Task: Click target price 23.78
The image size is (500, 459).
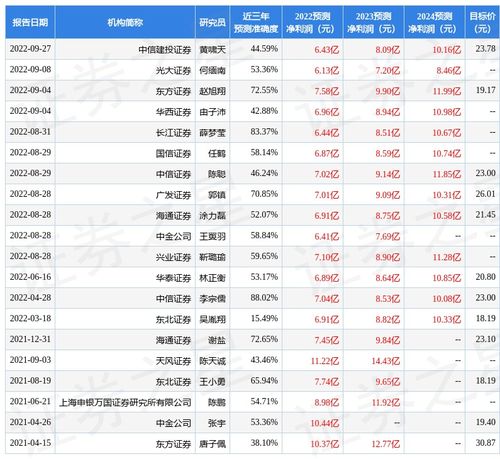Action: 485,49
